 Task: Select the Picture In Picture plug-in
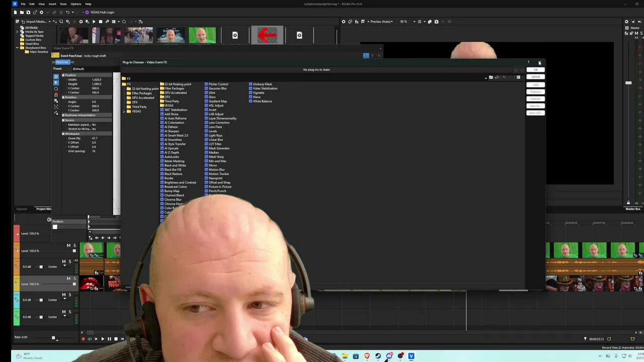click(218, 187)
